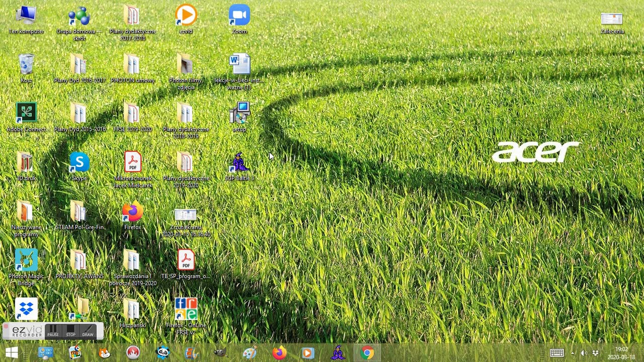Open the volume speaker tray icon

pyautogui.click(x=584, y=353)
